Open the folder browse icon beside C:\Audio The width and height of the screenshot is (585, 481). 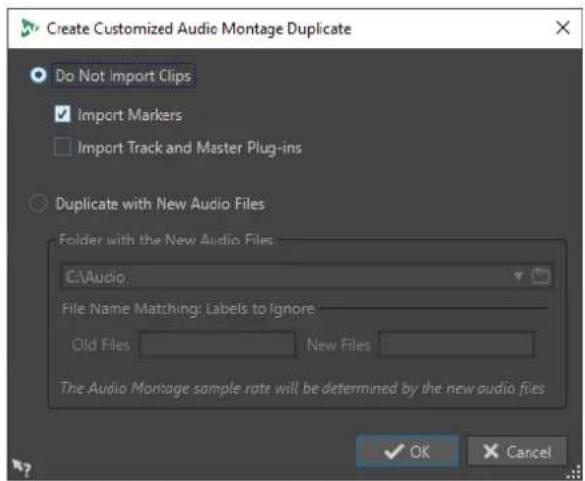541,276
